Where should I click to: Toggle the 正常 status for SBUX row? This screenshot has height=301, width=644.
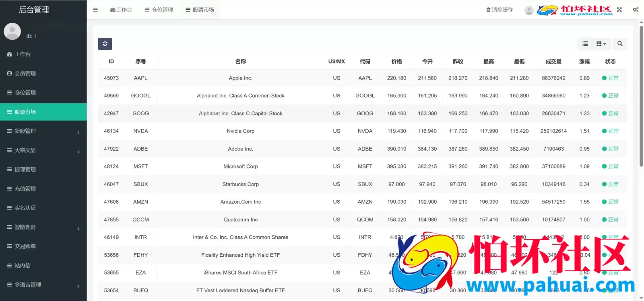click(x=610, y=184)
